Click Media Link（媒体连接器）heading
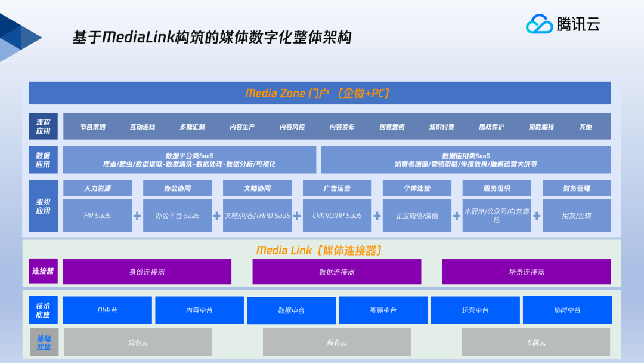 coord(319,250)
